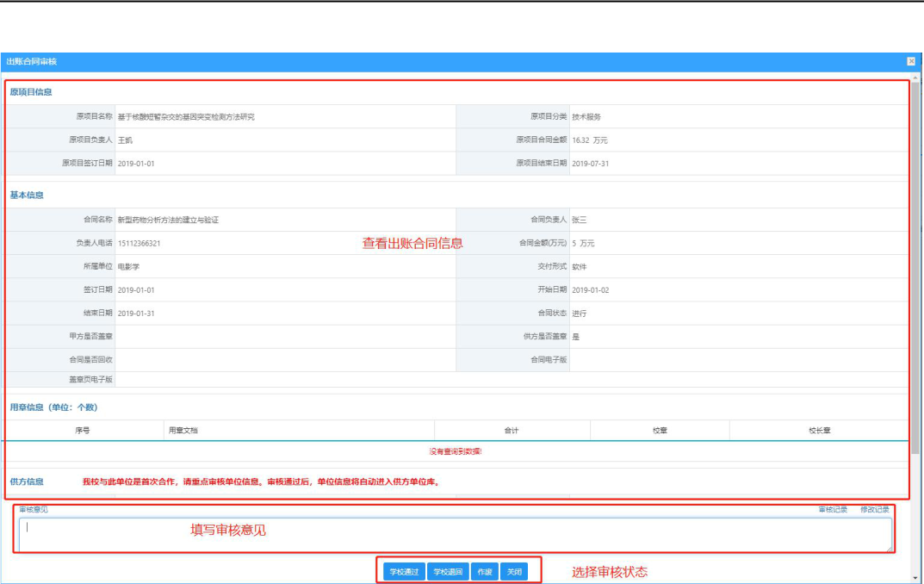Void the contract with the 作废 button

[x=485, y=572]
